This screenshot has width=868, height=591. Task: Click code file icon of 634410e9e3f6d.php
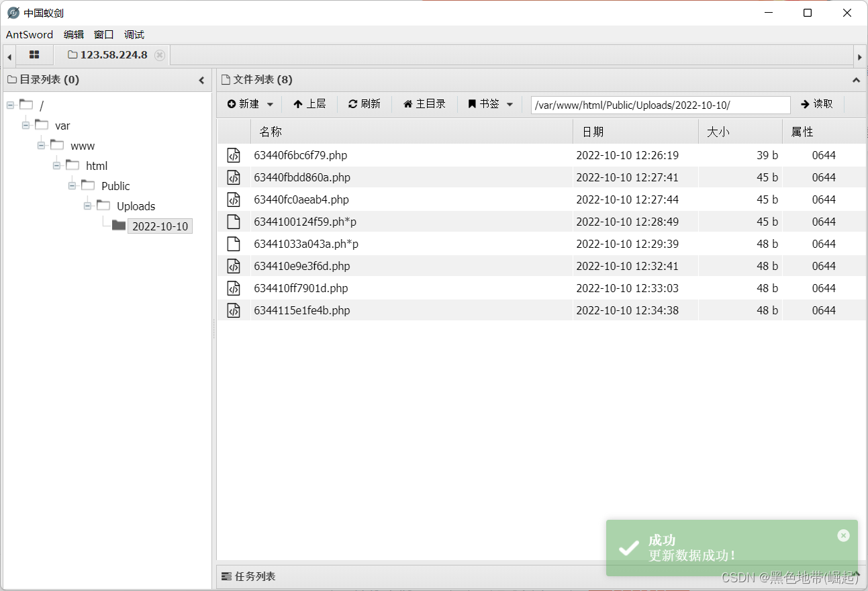(x=233, y=266)
